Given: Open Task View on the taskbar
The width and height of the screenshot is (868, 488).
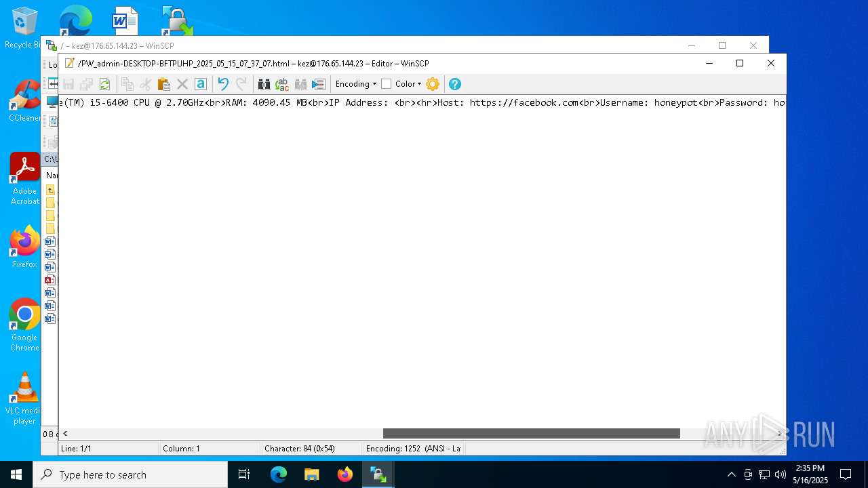Looking at the screenshot, I should pyautogui.click(x=244, y=474).
